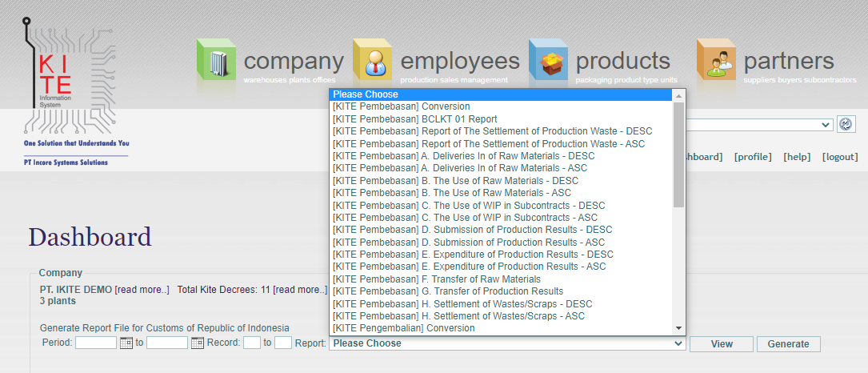The image size is (868, 373).
Task: Collapse the Report dropdown showing Please Choose
Action: (x=507, y=343)
